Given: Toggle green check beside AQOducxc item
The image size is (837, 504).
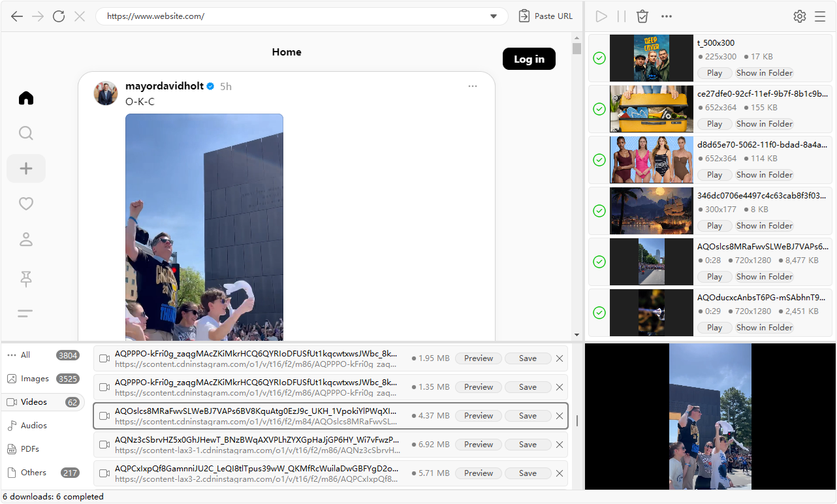Looking at the screenshot, I should (599, 313).
